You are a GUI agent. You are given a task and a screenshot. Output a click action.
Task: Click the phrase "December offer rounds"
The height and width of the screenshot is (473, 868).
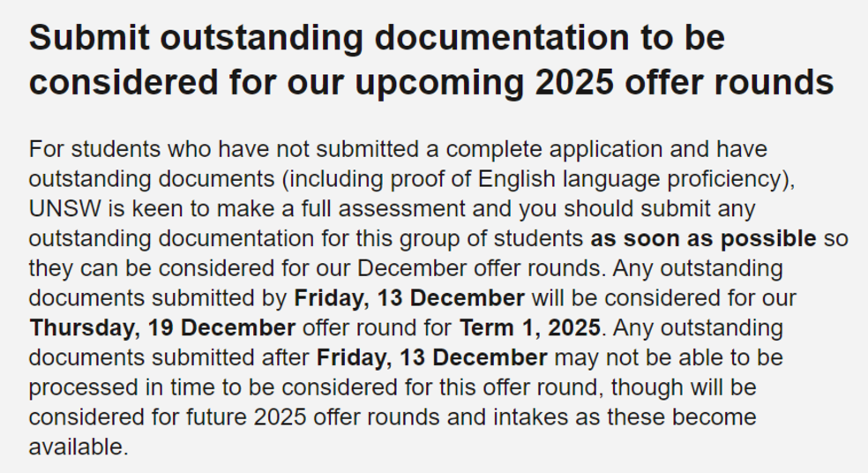pyautogui.click(x=479, y=268)
